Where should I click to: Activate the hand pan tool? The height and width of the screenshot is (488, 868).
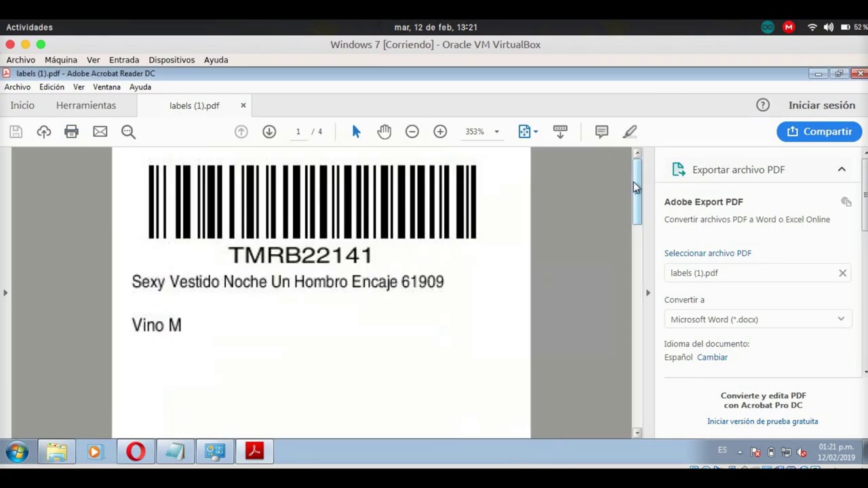[384, 131]
